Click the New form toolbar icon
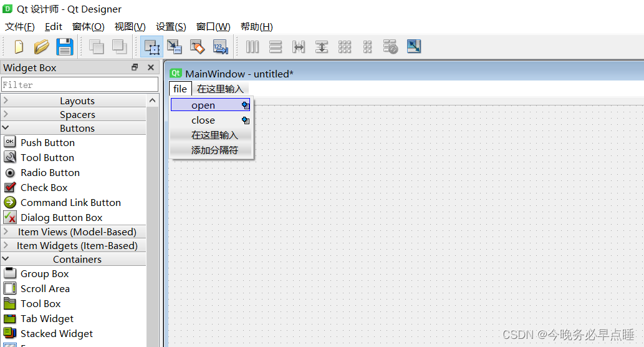Image resolution: width=644 pixels, height=347 pixels. pyautogui.click(x=19, y=47)
